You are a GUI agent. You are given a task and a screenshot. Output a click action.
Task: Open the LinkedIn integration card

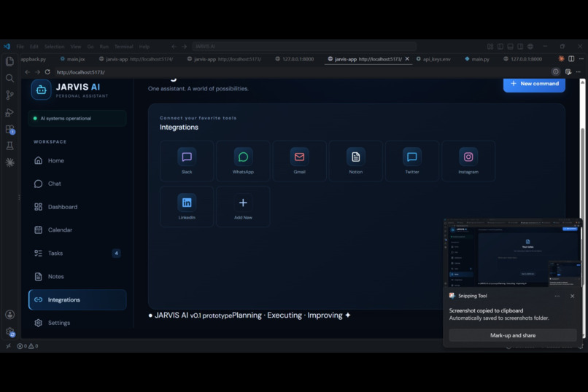pyautogui.click(x=187, y=207)
